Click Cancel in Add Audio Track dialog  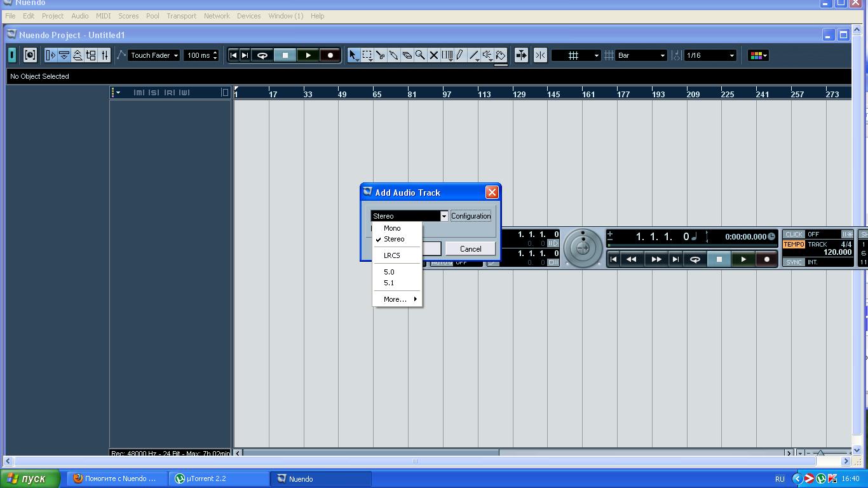(x=470, y=249)
